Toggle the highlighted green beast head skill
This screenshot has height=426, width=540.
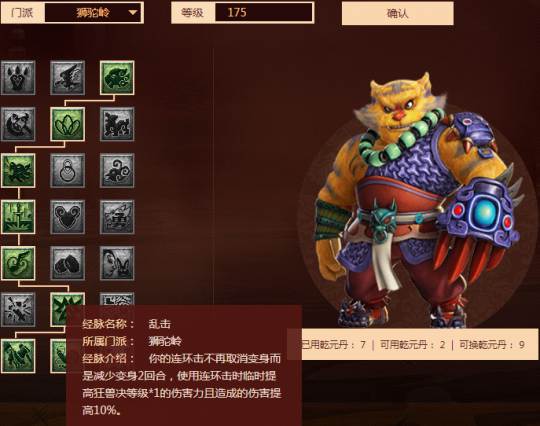tap(117, 78)
